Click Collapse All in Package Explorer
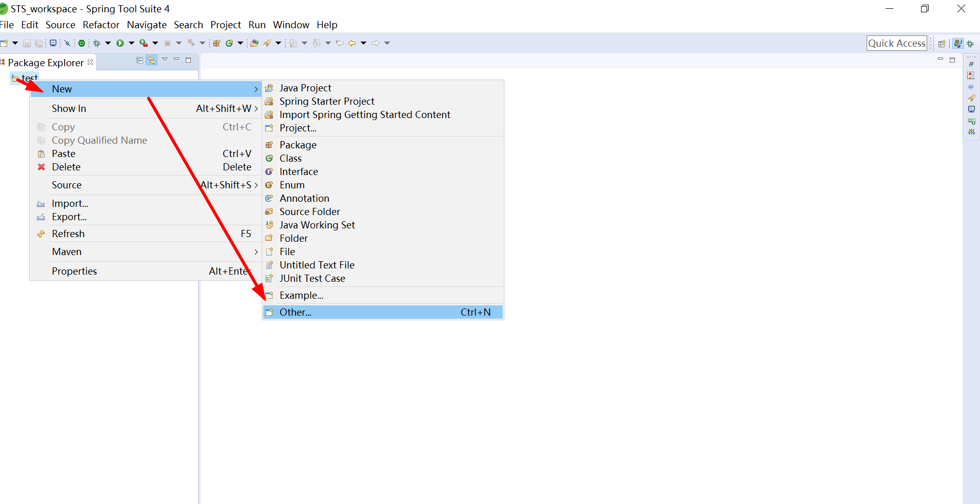Viewport: 980px width, 504px height. click(x=140, y=60)
